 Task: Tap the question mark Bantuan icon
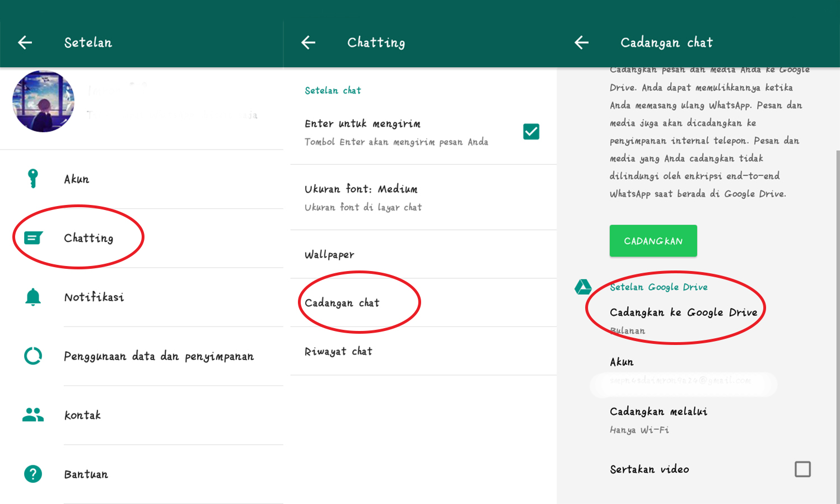point(33,474)
